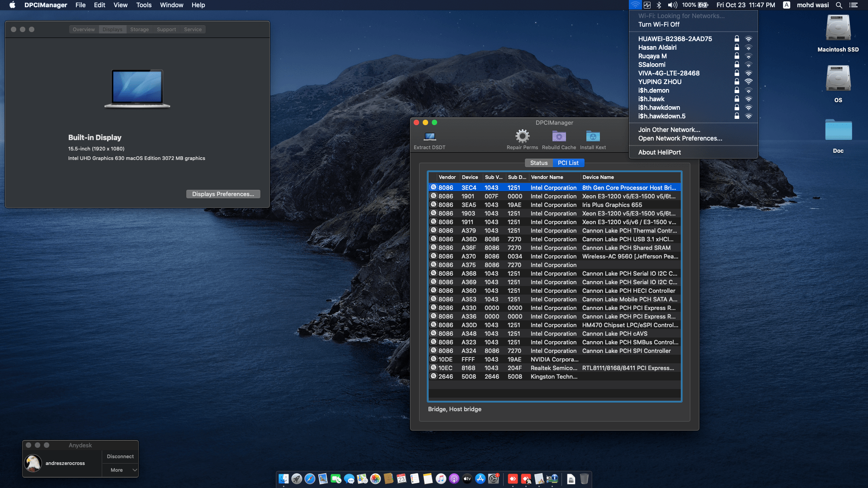This screenshot has height=488, width=868.
Task: Open Macintosh SSD drive on desktop
Action: [x=838, y=28]
